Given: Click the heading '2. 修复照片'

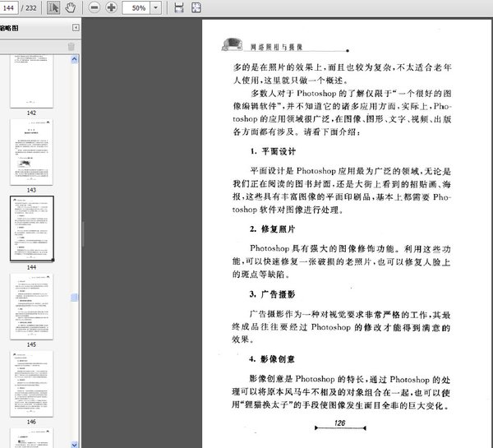Looking at the screenshot, I should [x=273, y=229].
